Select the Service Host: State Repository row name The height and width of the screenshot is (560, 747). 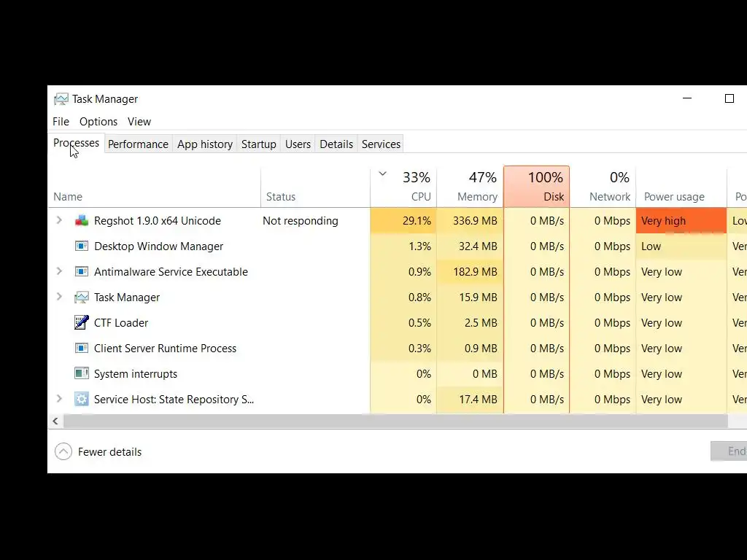tap(174, 400)
